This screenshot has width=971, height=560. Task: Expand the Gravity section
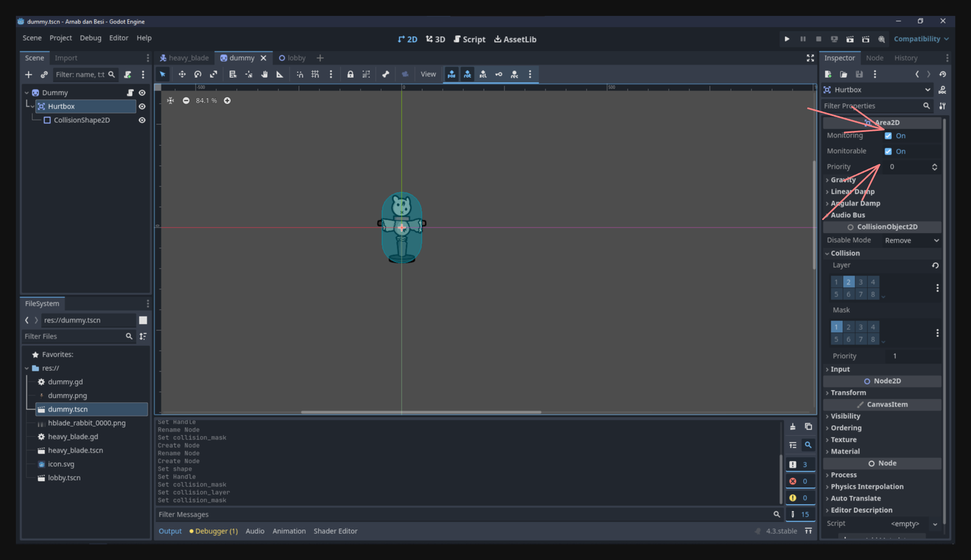(843, 180)
